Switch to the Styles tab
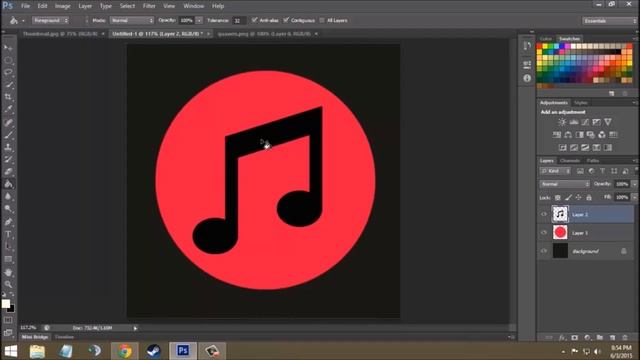Viewport: 640px width, 360px height. point(580,103)
